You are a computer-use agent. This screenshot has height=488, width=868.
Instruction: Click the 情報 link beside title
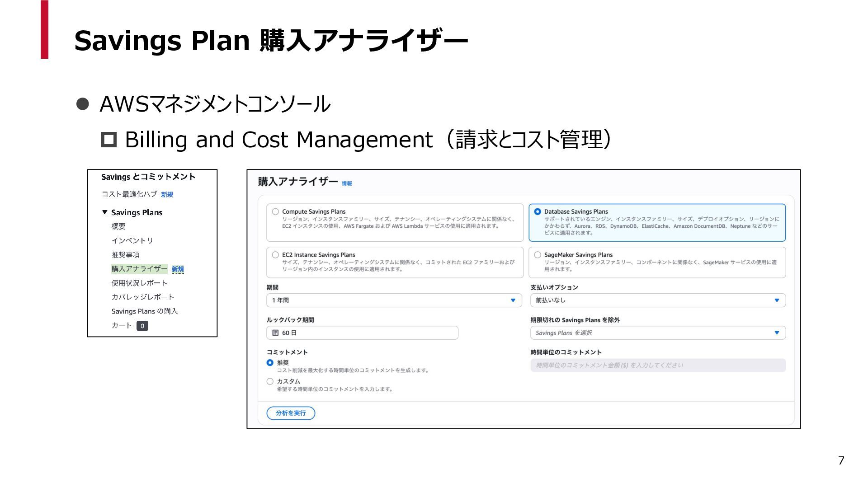pos(347,183)
